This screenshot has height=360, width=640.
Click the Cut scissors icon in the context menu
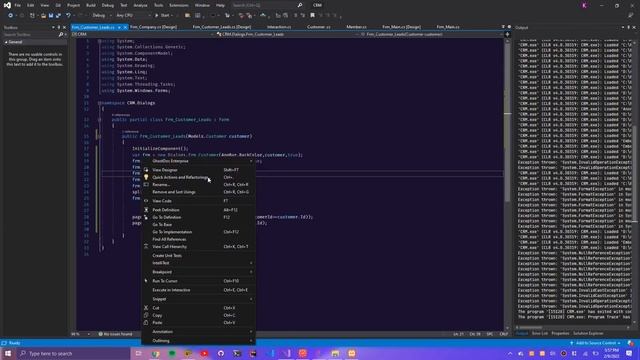point(146,308)
